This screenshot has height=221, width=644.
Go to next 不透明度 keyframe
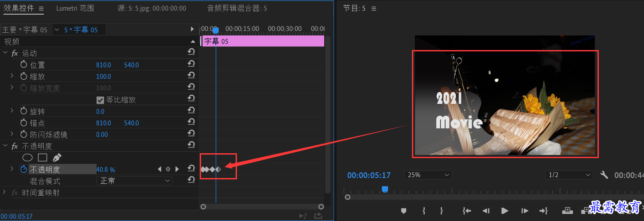pyautogui.click(x=177, y=169)
